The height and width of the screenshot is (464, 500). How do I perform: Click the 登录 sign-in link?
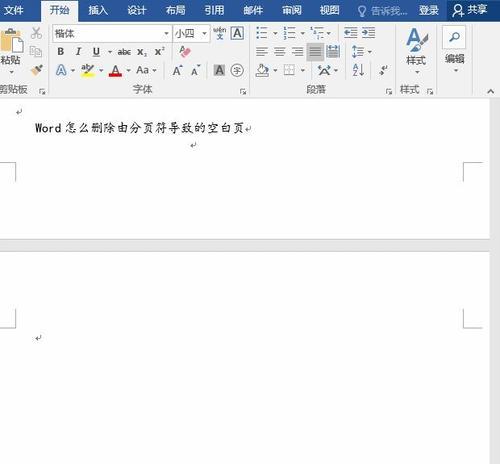click(x=429, y=11)
